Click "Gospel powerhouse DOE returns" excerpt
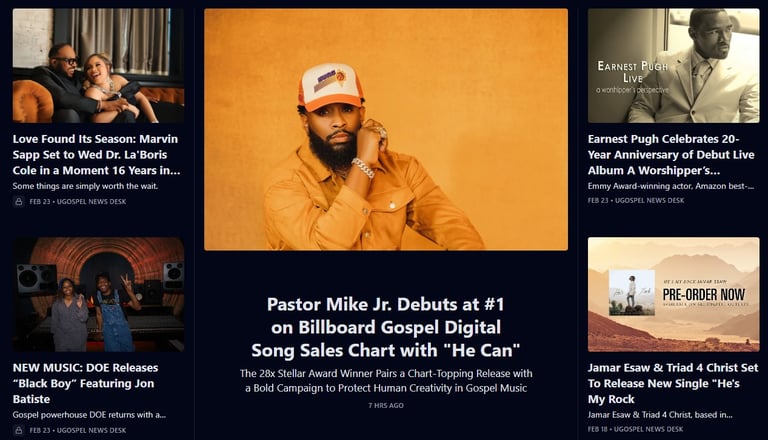The width and height of the screenshot is (768, 440). click(x=89, y=415)
